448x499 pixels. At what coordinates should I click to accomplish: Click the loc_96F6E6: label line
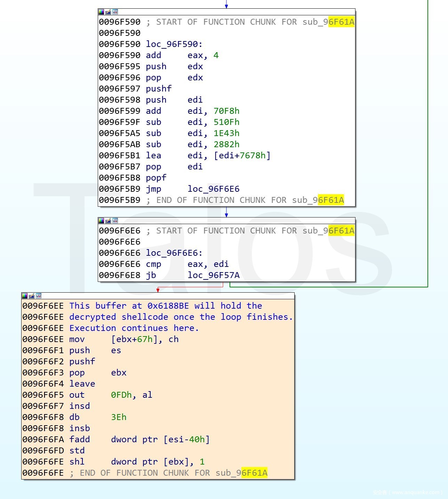(x=174, y=253)
